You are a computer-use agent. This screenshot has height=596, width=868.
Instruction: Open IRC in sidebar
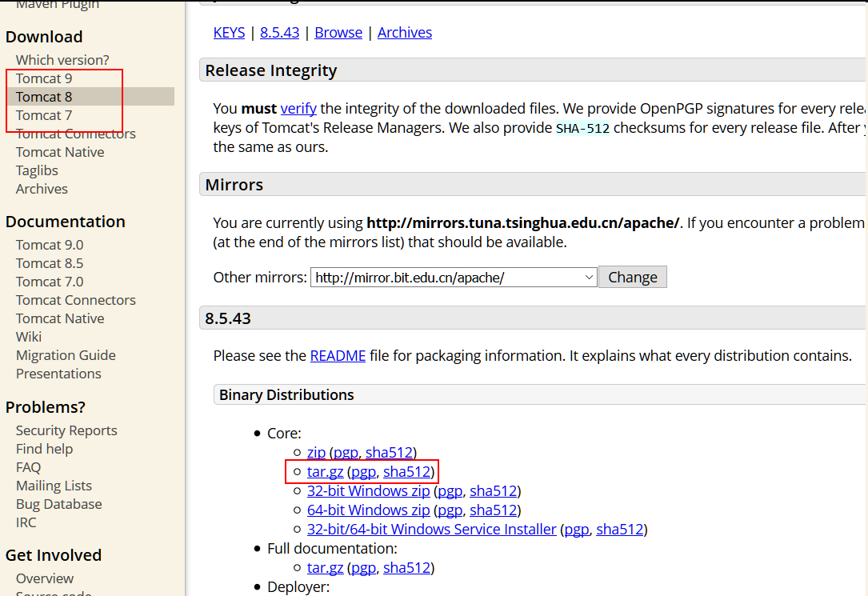pos(26,523)
